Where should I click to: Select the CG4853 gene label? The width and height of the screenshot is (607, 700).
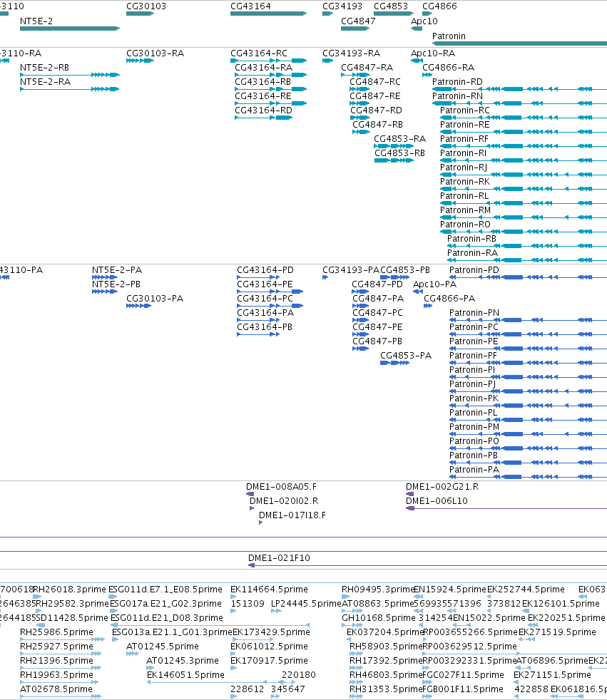pos(391,6)
